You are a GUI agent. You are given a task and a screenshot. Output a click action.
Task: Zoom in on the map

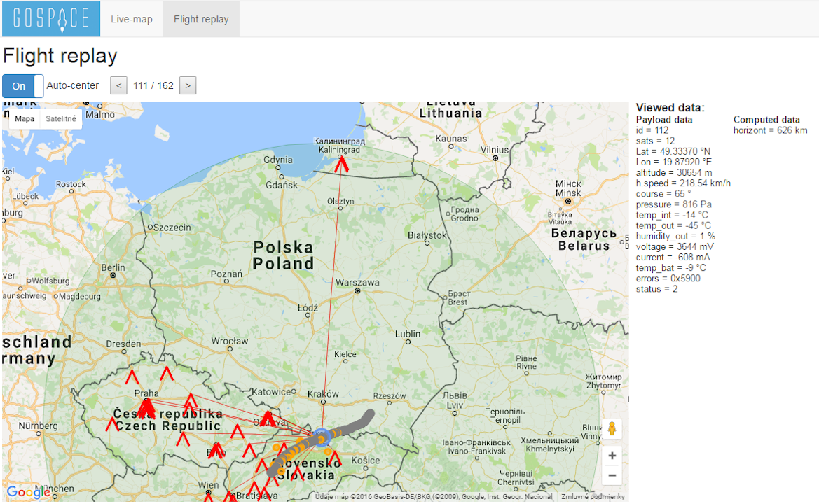612,456
